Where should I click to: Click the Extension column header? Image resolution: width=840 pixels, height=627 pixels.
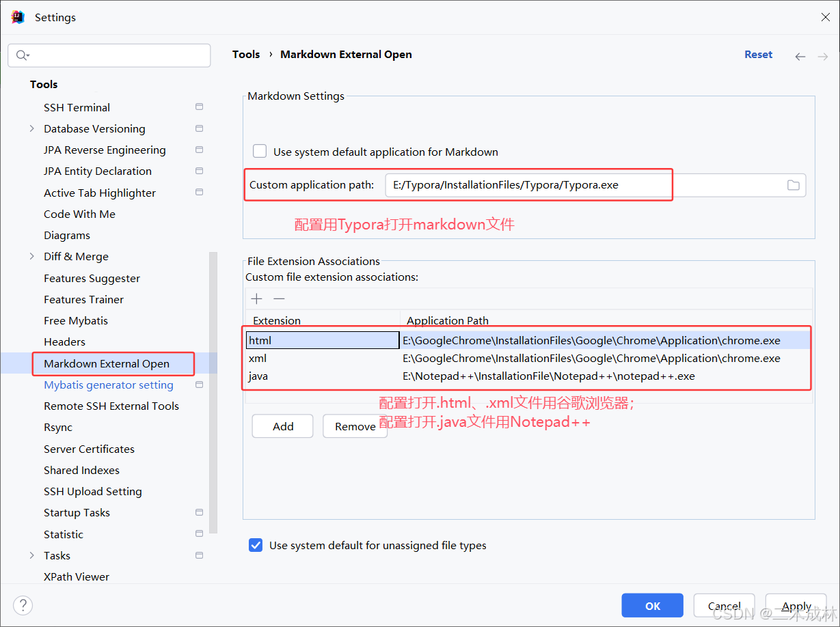(277, 320)
